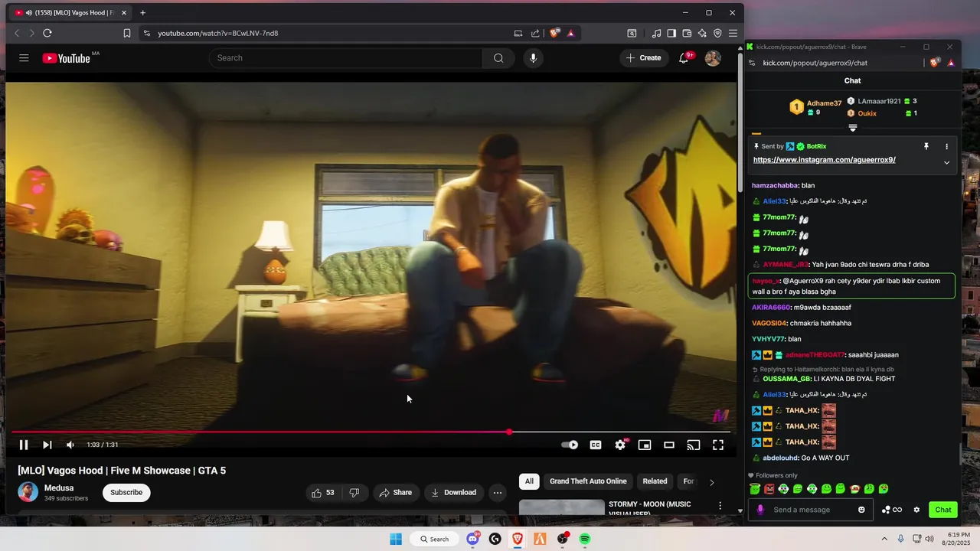
Task: Unpin the pinned message pin icon
Action: (x=926, y=146)
